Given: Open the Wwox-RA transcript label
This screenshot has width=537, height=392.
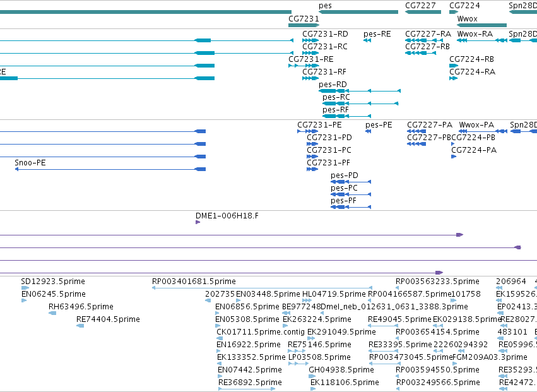Looking at the screenshot, I should click(475, 34).
